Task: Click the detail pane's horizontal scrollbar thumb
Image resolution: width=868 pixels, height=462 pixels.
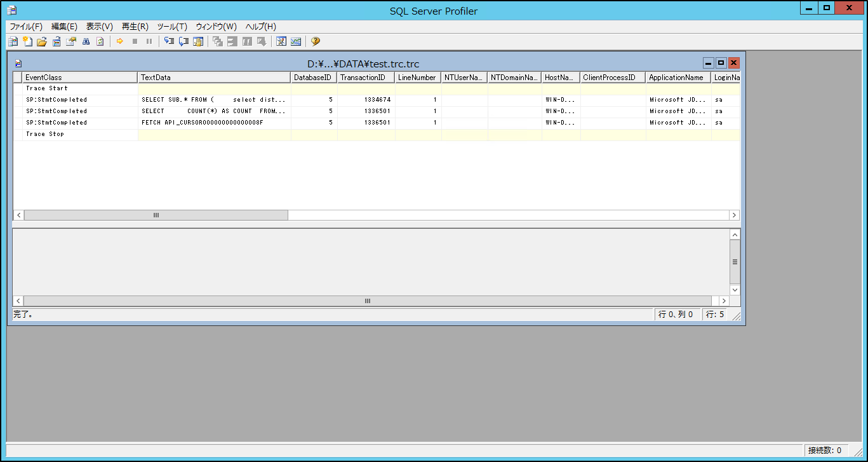Action: point(368,301)
